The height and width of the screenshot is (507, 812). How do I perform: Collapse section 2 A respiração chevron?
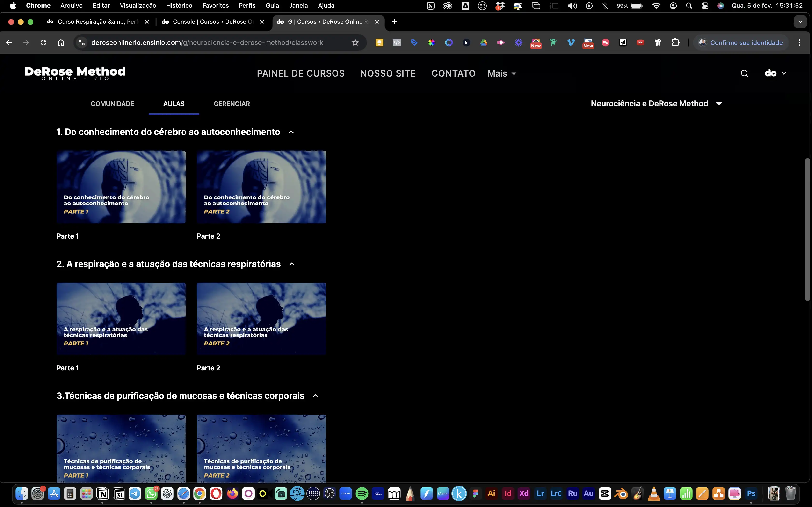pyautogui.click(x=292, y=264)
